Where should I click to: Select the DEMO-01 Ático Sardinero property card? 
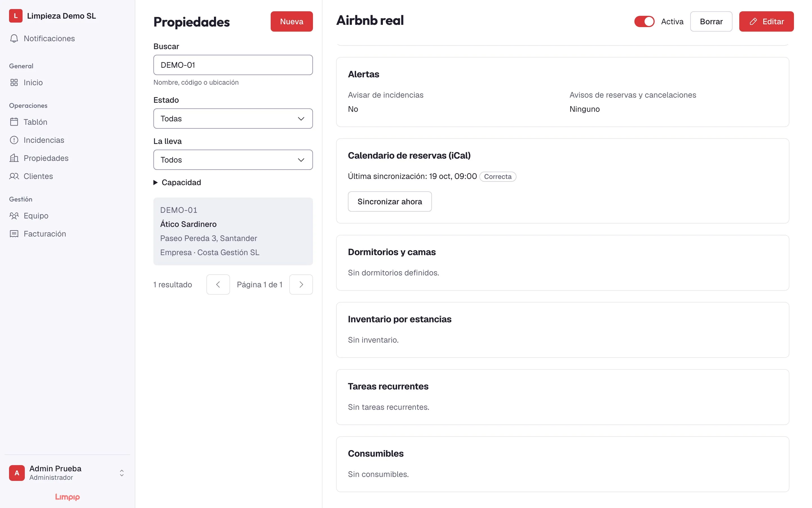pos(233,231)
